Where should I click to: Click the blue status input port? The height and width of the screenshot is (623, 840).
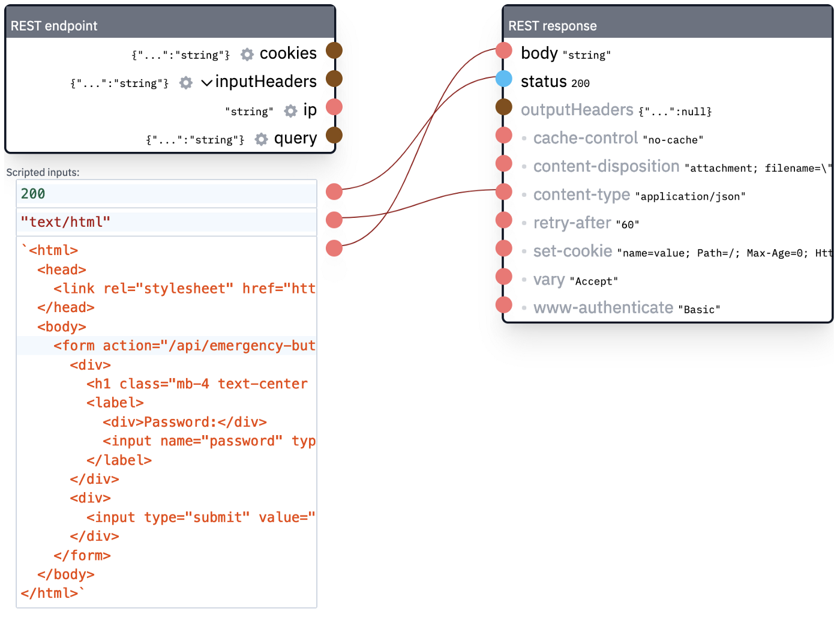504,79
